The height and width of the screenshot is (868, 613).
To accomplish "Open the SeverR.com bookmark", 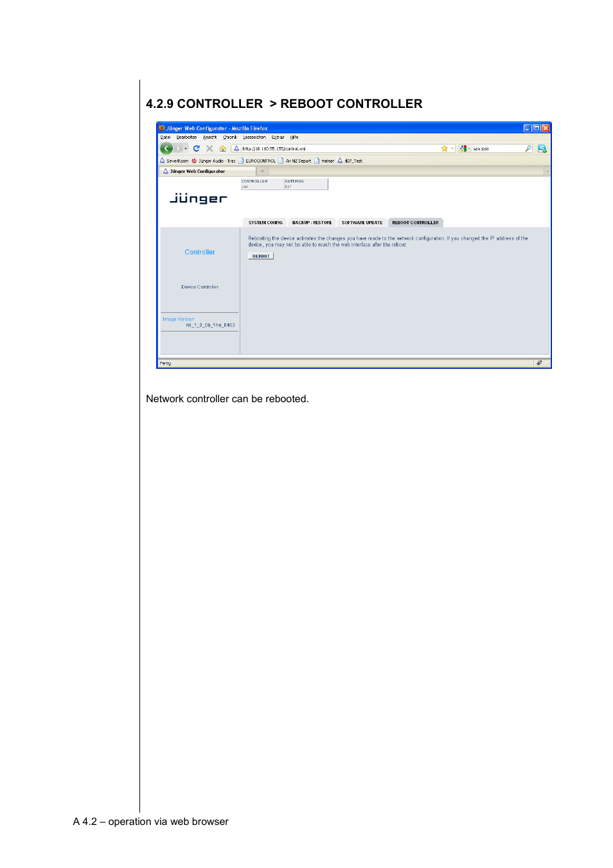I will [174, 161].
